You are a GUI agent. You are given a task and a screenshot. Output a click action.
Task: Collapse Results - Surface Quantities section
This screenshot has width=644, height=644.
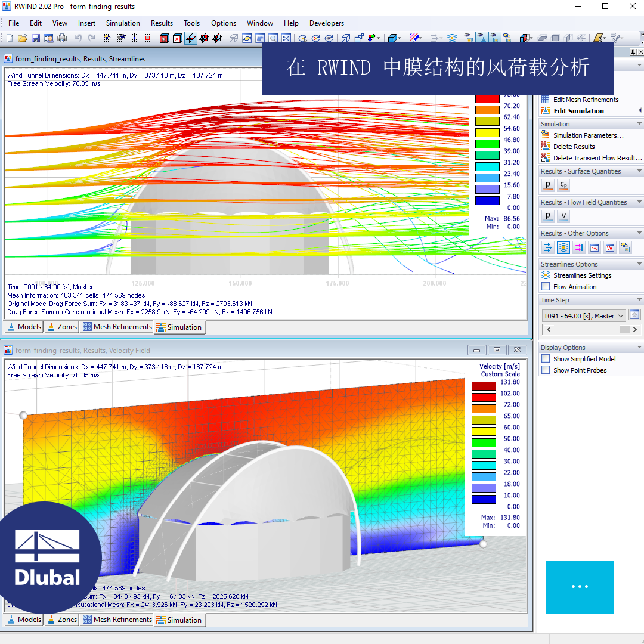[639, 171]
